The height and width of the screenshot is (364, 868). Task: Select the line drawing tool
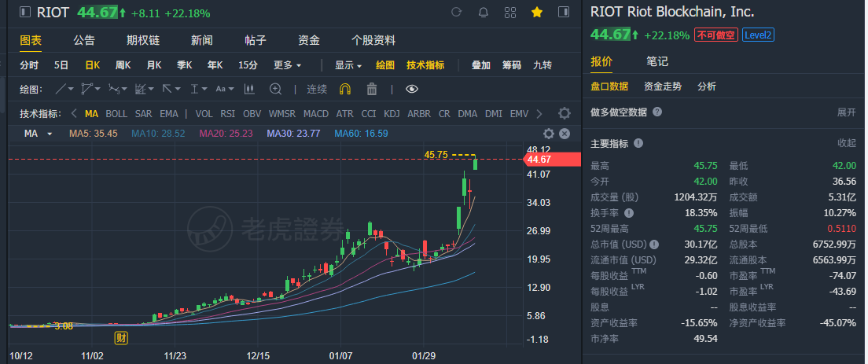tap(61, 89)
